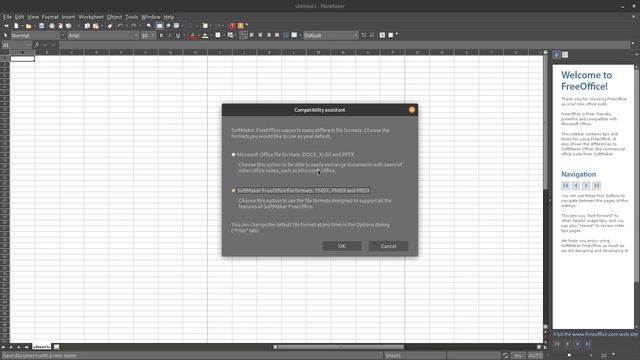
Task: Open the Window menu
Action: tap(151, 17)
